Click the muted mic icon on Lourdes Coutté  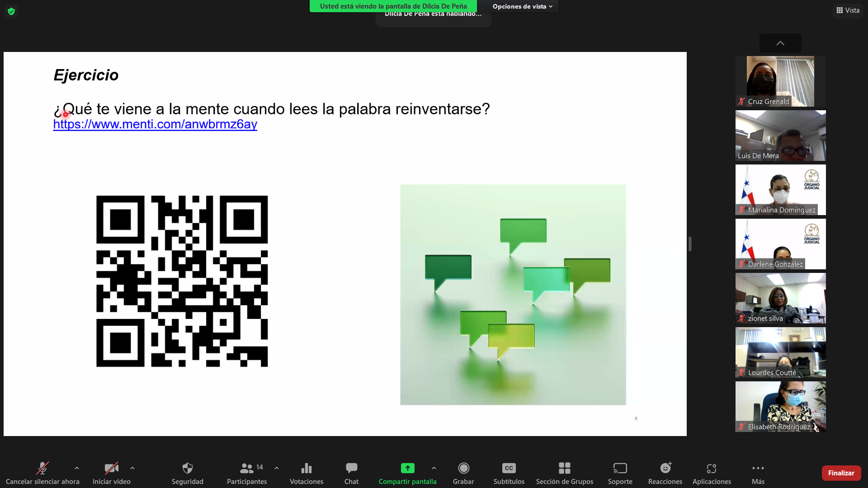(x=741, y=372)
